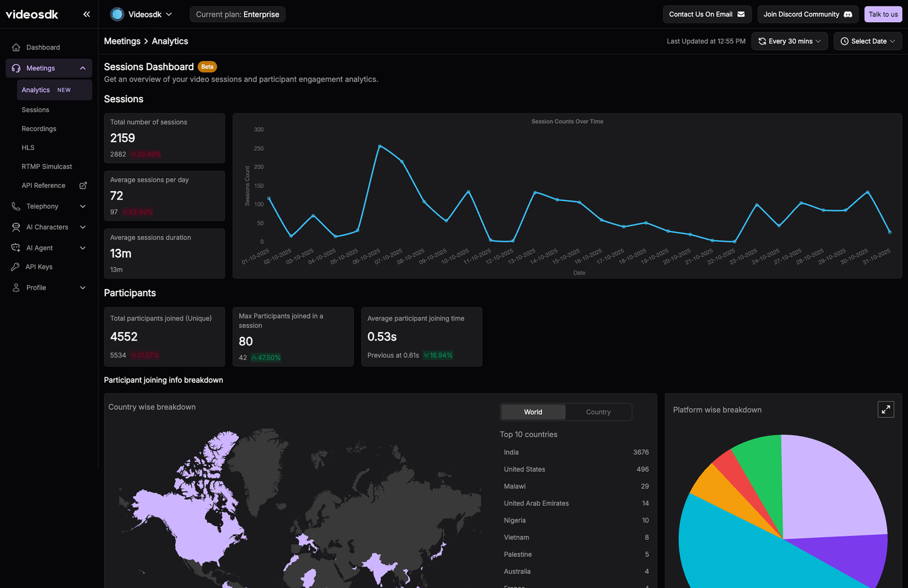Expand the AI Characters sidebar section
Viewport: 908px width, 588px height.
click(x=83, y=227)
